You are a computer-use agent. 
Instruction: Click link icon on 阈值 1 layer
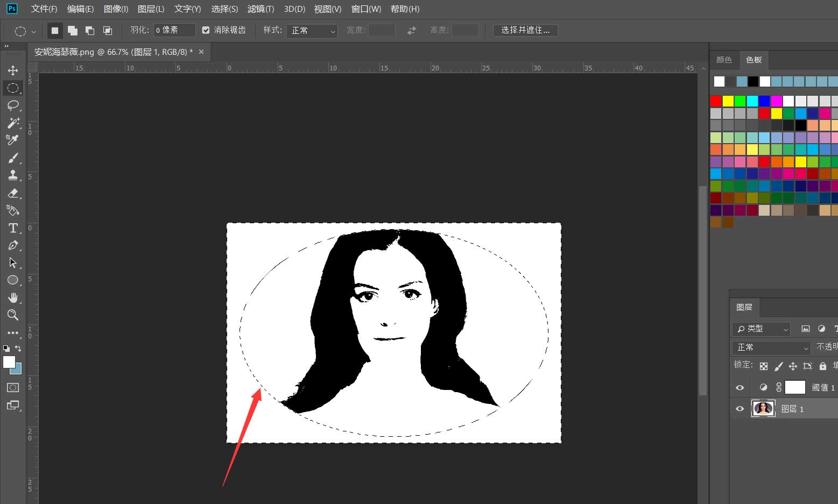[x=778, y=387]
